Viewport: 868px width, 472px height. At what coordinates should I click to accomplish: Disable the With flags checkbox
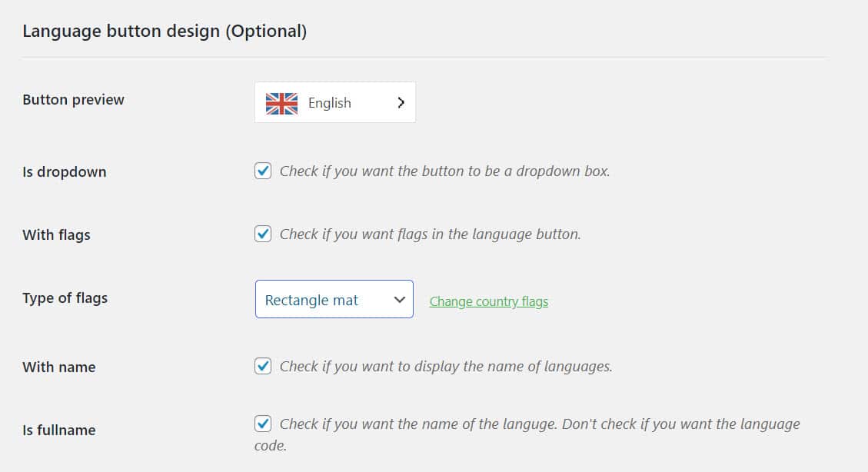point(262,234)
